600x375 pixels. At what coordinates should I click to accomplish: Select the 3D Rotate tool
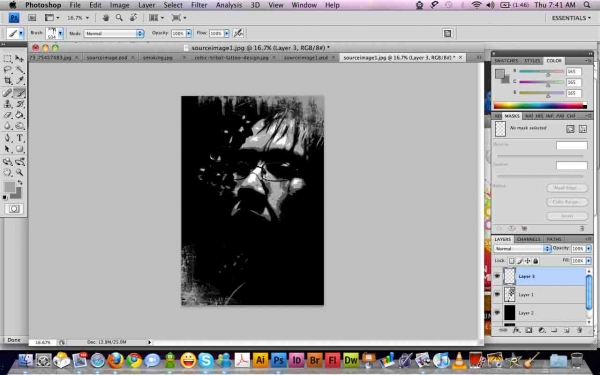click(x=8, y=161)
